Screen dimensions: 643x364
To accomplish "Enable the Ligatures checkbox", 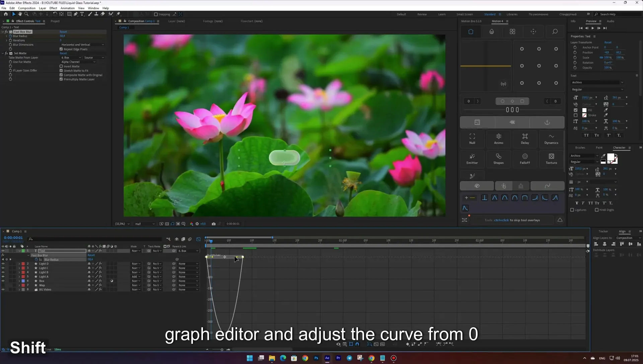I will [x=572, y=210].
